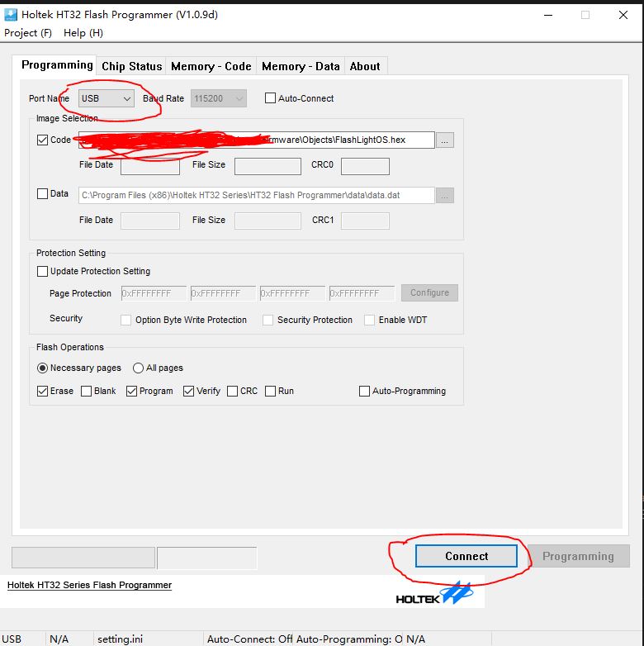Close the Flash Programmer window
This screenshot has height=646, width=644.
623,15
